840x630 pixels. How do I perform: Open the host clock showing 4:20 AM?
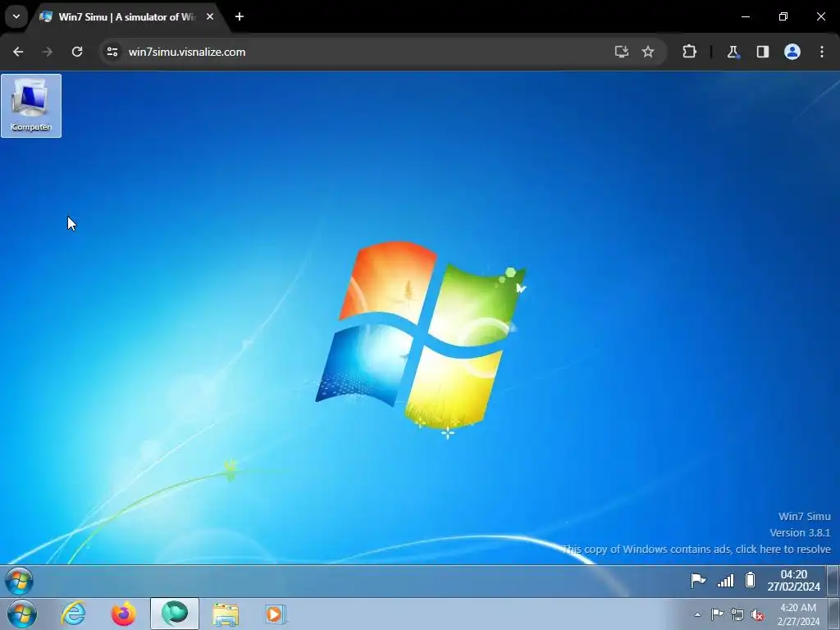pos(798,614)
